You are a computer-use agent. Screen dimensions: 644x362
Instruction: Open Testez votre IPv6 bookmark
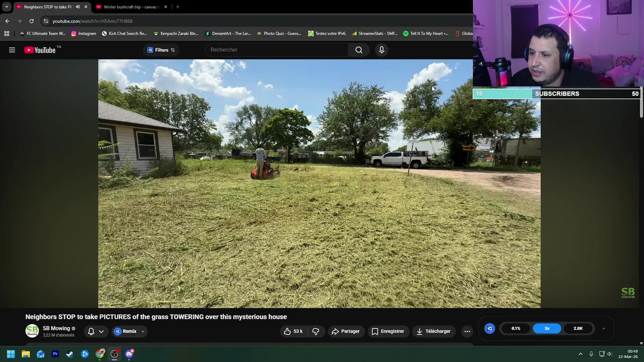click(327, 33)
